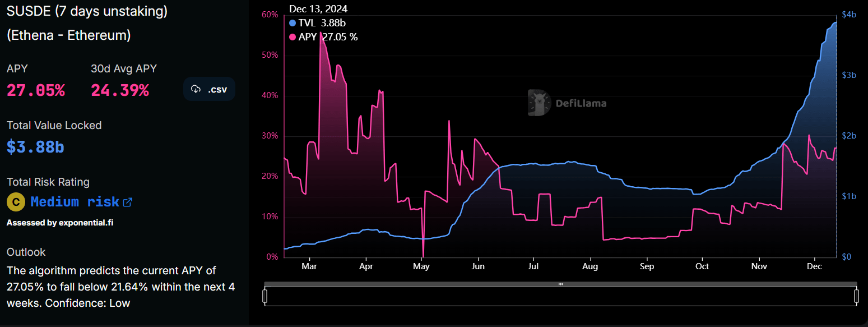
Task: Click the "Confidence: Low" outlook text
Action: click(87, 303)
